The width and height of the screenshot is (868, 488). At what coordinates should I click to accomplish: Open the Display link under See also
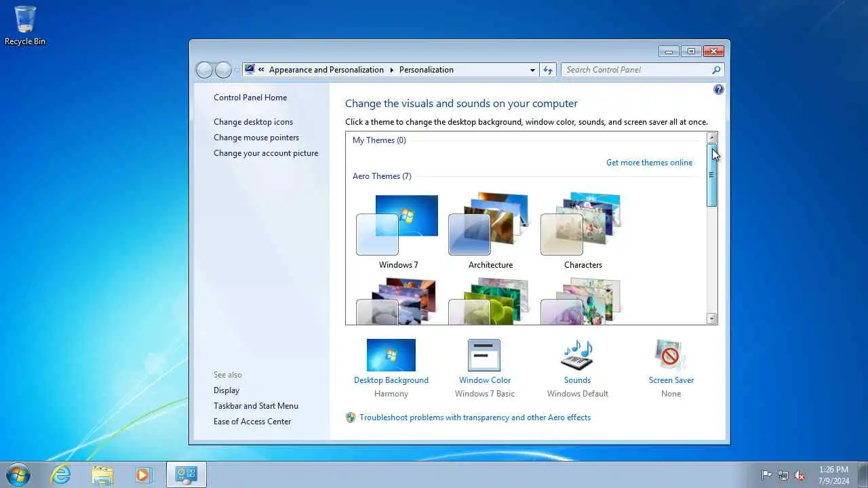pos(226,390)
